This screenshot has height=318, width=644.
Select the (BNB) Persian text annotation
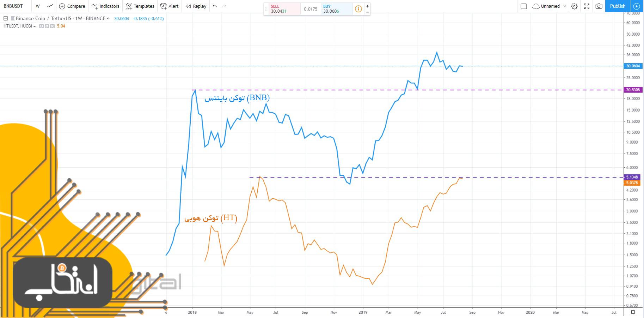[x=237, y=98]
